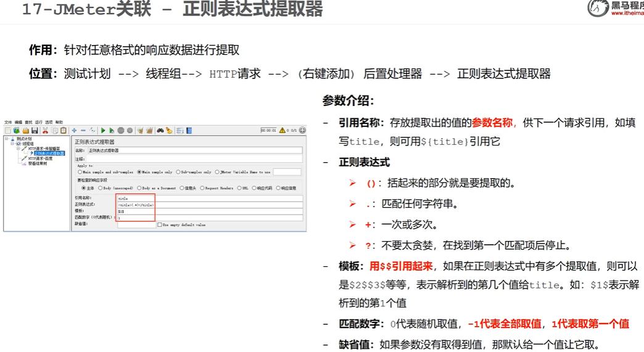This screenshot has height=352, width=644.
Task: Select URL radio option
Action: point(239,188)
